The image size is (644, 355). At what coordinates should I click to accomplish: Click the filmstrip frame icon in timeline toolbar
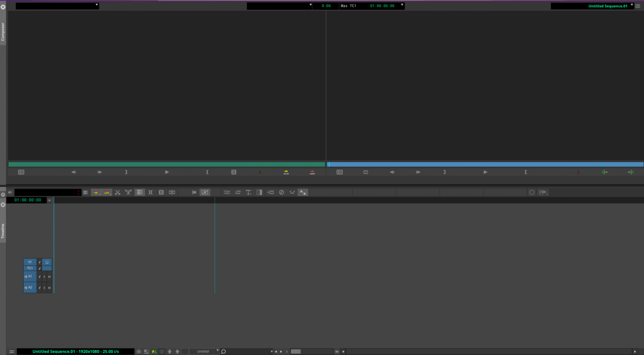tap(161, 192)
